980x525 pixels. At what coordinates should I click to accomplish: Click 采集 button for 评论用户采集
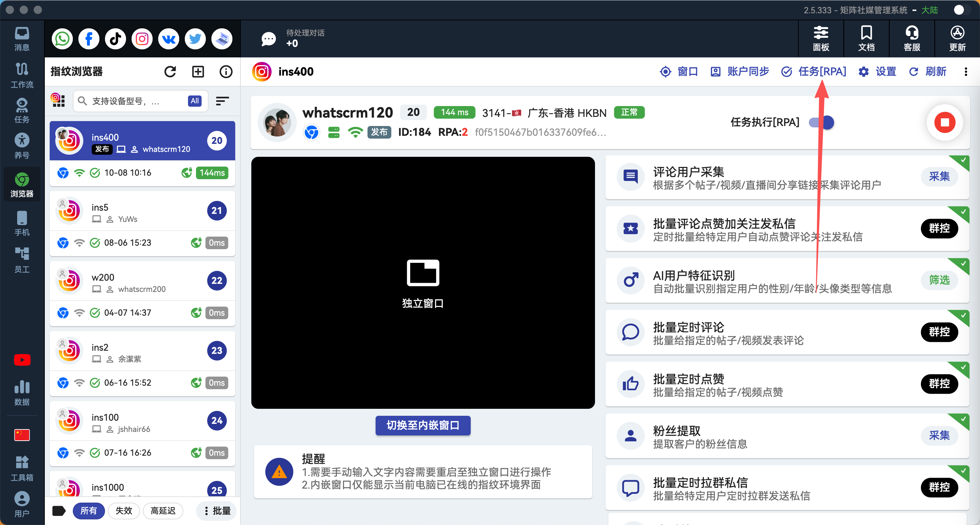click(x=939, y=176)
